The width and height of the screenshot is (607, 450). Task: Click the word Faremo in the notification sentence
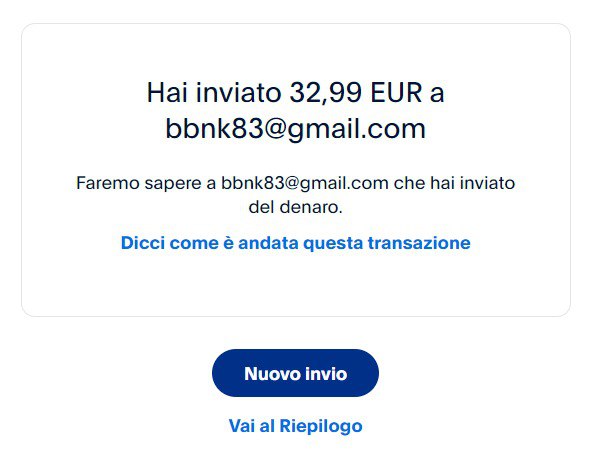click(108, 183)
